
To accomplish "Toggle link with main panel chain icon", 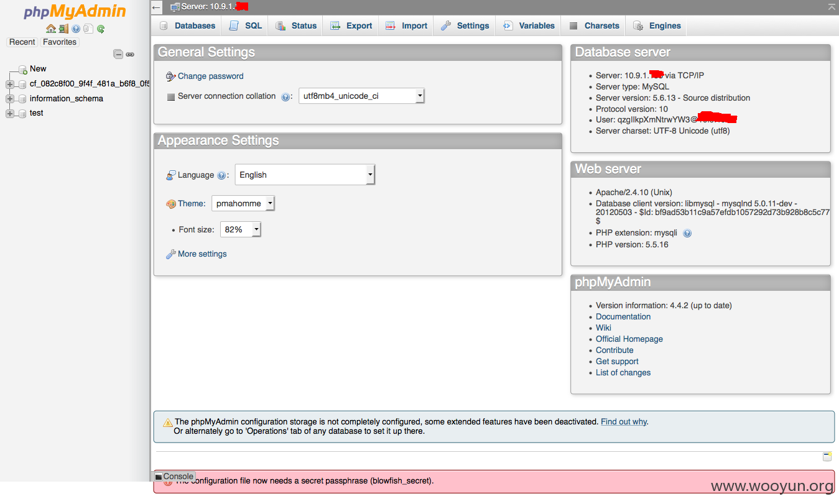I will [x=130, y=55].
